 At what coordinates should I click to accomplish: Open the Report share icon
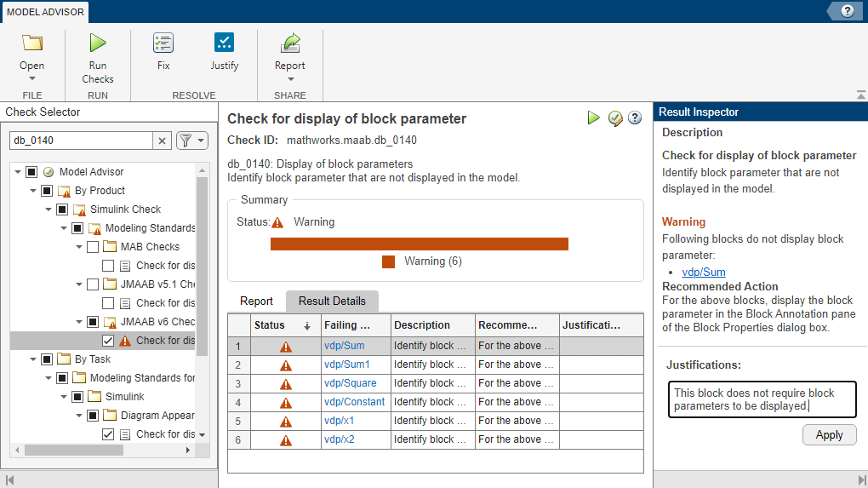tap(290, 43)
